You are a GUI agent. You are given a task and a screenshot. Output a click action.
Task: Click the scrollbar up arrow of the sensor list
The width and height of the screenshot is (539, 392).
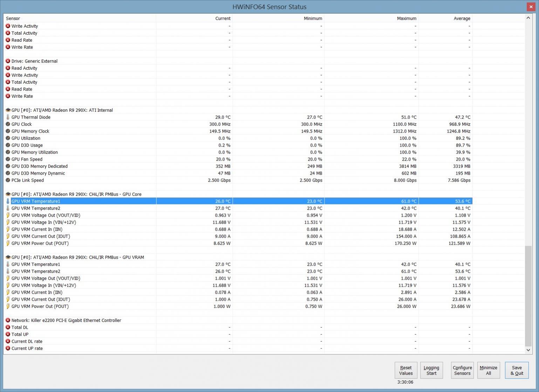(x=528, y=18)
